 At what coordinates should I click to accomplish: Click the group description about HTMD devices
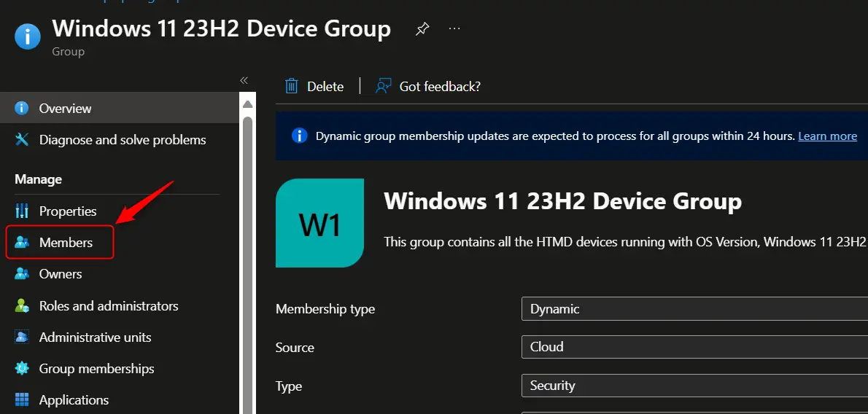pos(624,242)
